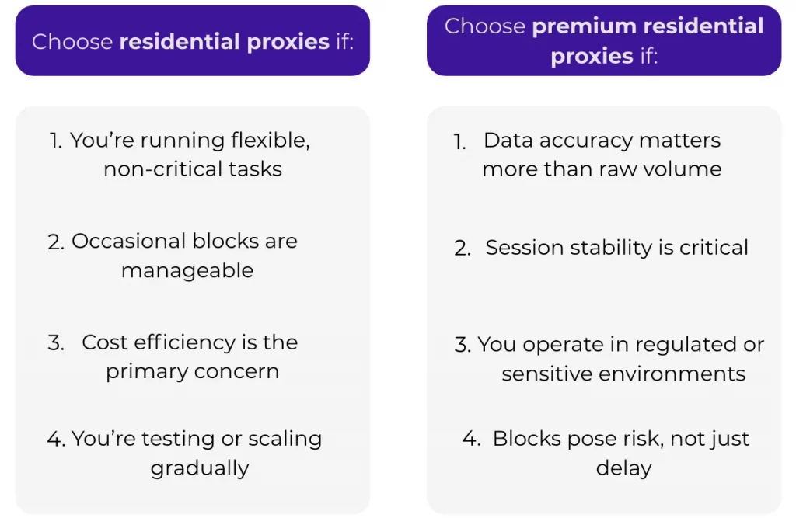Screen dimensions: 796x532
Task: Click number 2 before 'Occasional blocks'
Action: click(x=56, y=242)
